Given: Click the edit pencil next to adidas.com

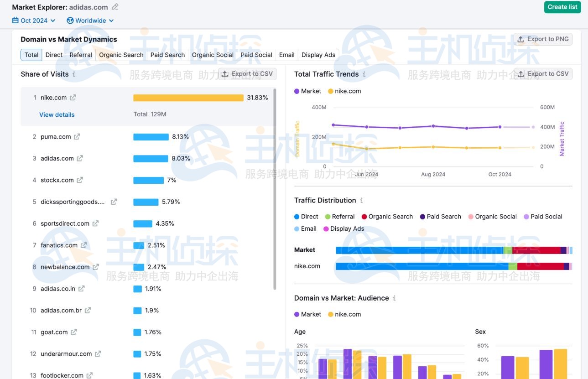Looking at the screenshot, I should point(115,7).
